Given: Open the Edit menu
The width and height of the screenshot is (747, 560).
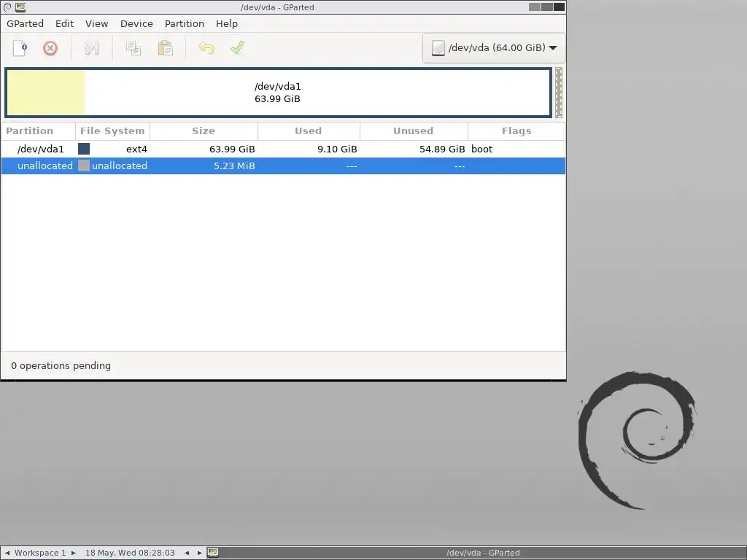Looking at the screenshot, I should click(x=64, y=24).
